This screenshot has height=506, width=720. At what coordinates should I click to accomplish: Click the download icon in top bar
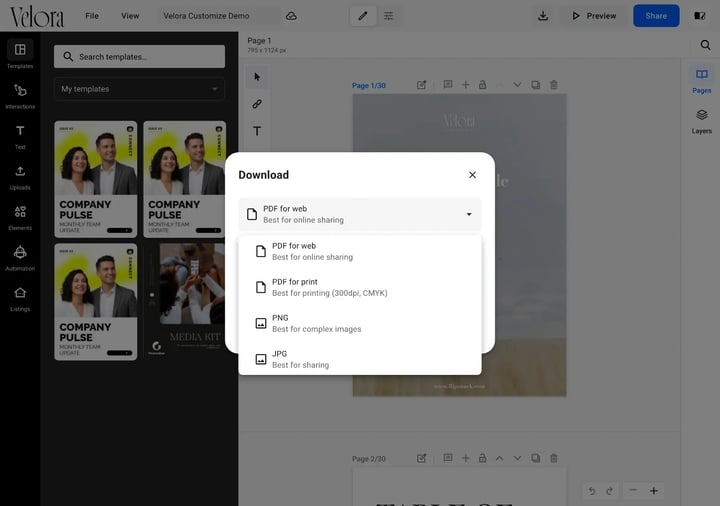pyautogui.click(x=543, y=16)
